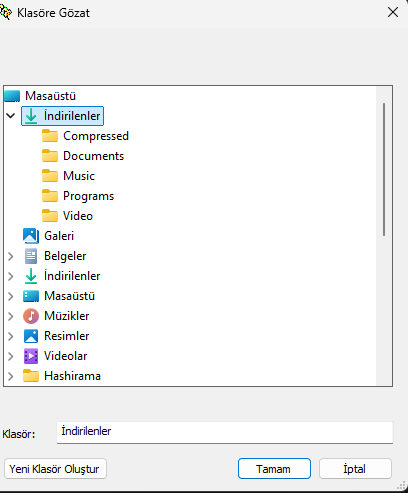The image size is (408, 493).
Task: Select the Programs folder label
Action: click(x=89, y=196)
